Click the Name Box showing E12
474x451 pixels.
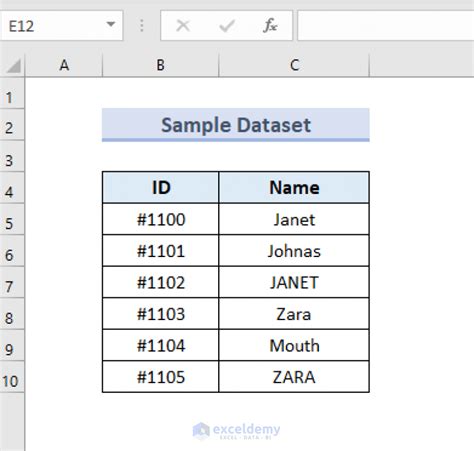[61, 26]
